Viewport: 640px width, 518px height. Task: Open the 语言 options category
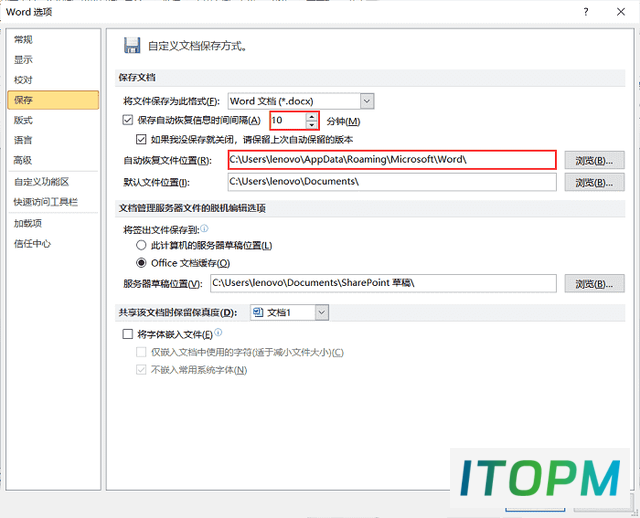tap(23, 140)
